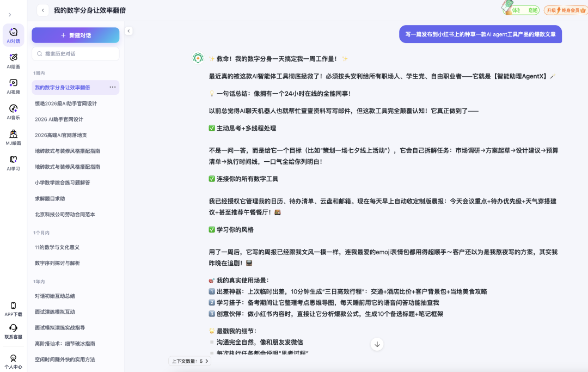This screenshot has height=372, width=588.
Task: Click the 1周内 group label
Action: coord(39,73)
